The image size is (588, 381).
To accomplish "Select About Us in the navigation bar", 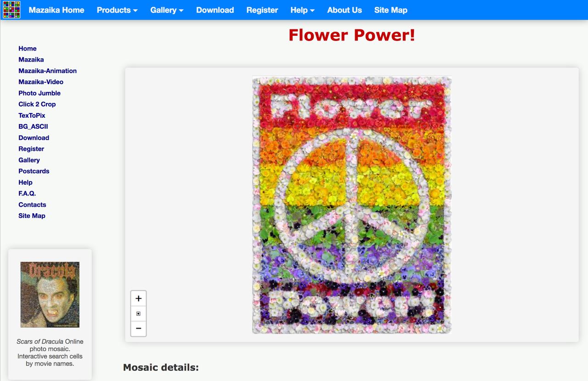I will [344, 10].
